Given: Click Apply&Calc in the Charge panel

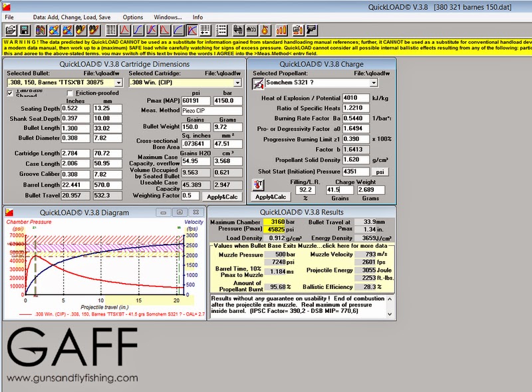Looking at the screenshot, I should 271,197.
